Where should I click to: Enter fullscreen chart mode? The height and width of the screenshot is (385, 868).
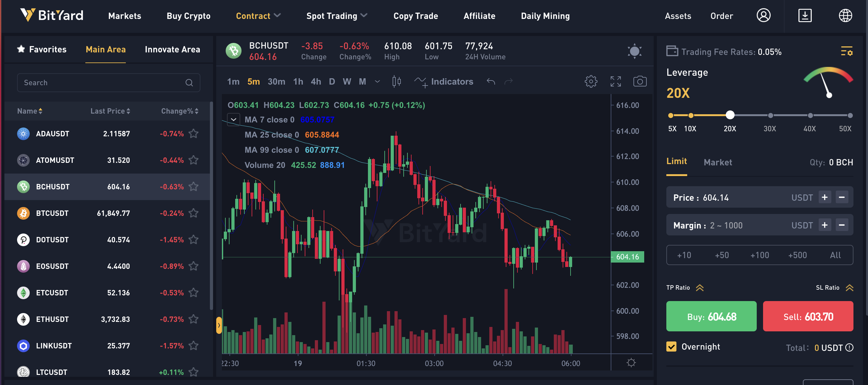[x=616, y=81]
